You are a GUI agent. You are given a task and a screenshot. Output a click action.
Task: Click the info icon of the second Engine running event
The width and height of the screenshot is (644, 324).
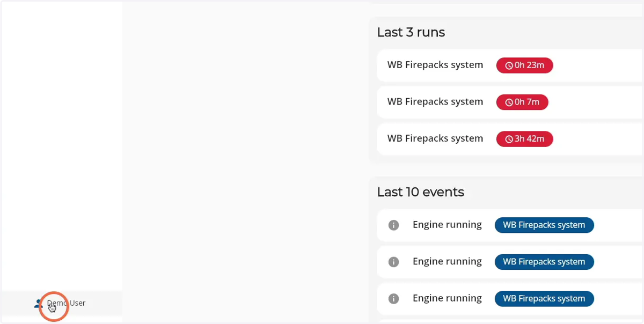point(393,262)
